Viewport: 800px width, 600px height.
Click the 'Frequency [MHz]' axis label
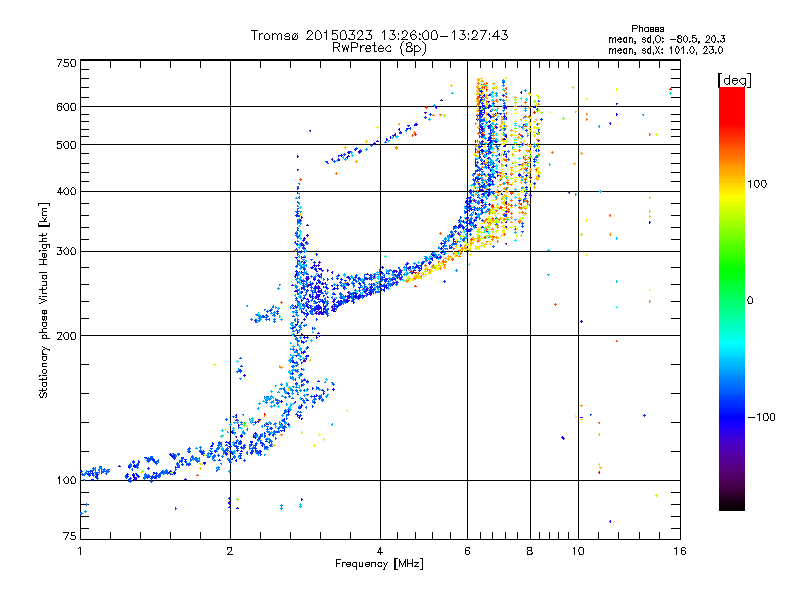pos(379,564)
